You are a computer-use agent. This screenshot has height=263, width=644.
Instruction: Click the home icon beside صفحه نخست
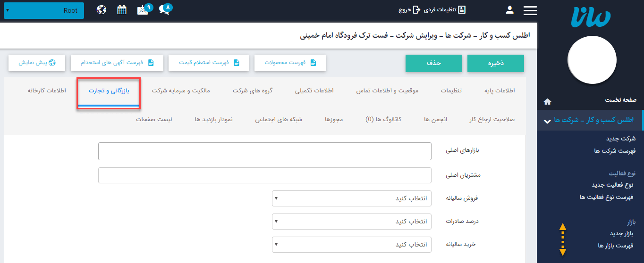click(x=548, y=101)
